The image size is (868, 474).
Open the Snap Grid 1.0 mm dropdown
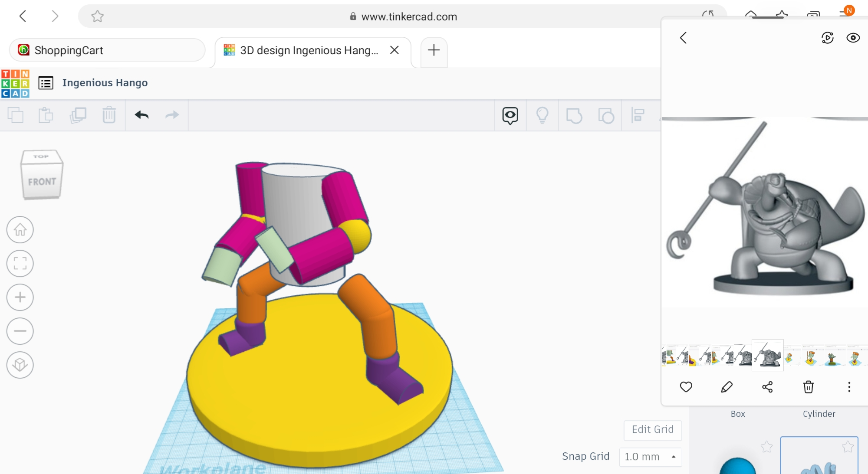tap(650, 457)
